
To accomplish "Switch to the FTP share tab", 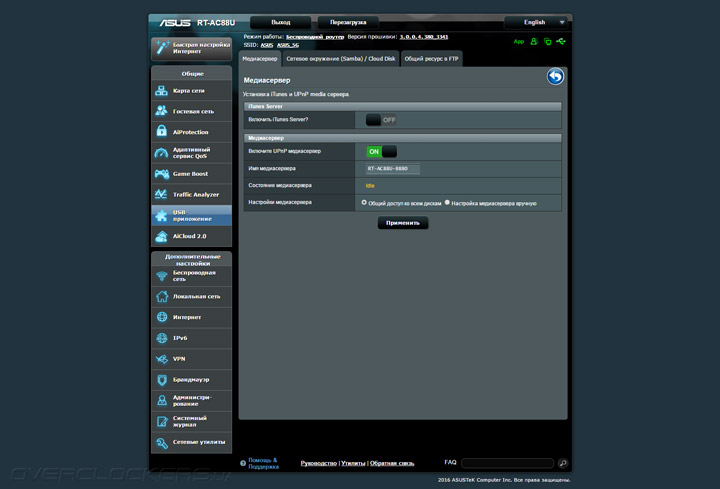I will pos(430,59).
